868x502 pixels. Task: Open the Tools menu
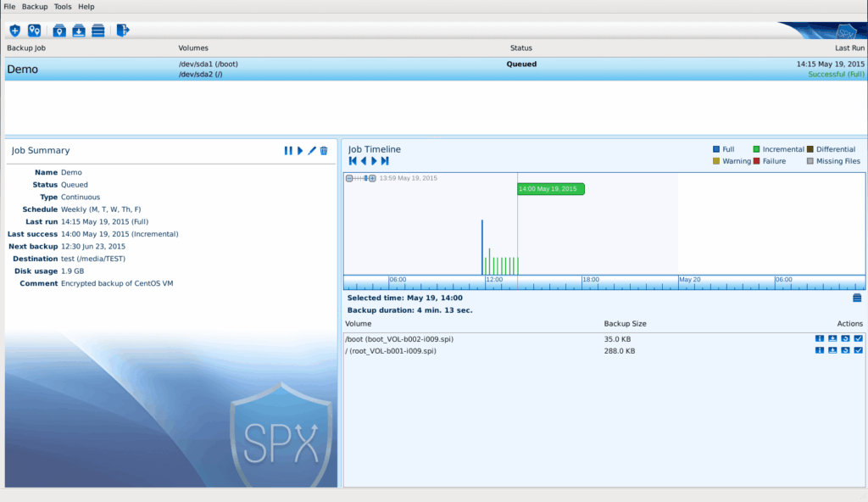[62, 6]
